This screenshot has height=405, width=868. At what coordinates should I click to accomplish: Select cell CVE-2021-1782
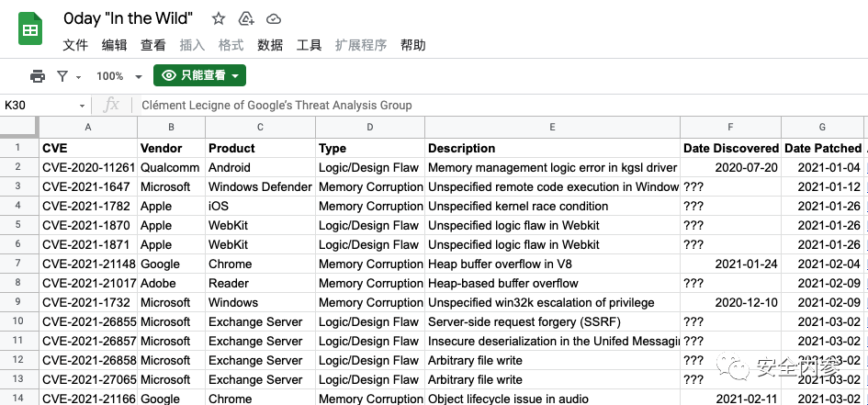(88, 206)
